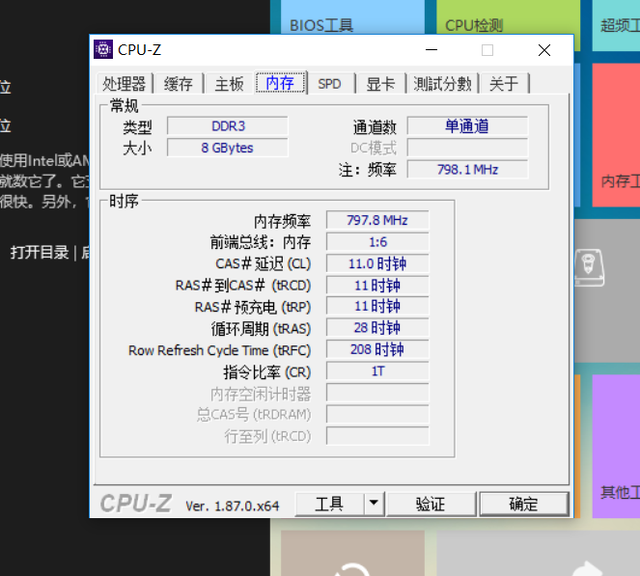Close the CPU-Z window
This screenshot has height=576, width=640.
pos(544,50)
